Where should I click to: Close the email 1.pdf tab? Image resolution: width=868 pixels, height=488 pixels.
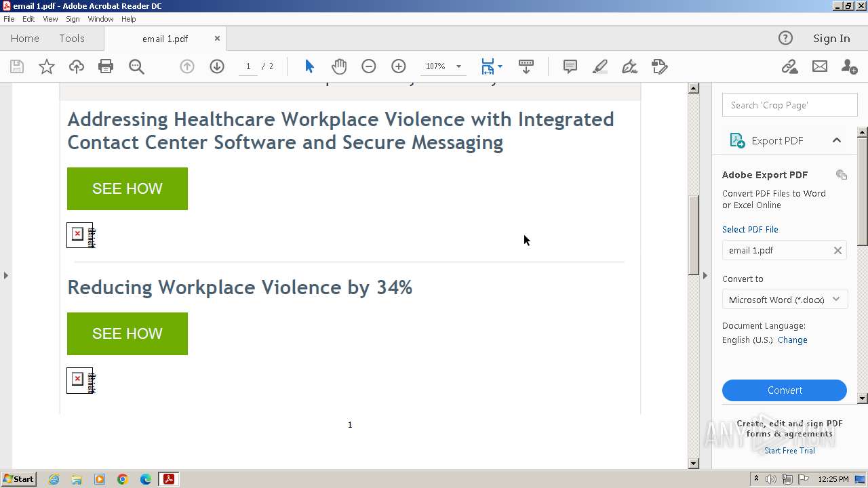click(217, 39)
